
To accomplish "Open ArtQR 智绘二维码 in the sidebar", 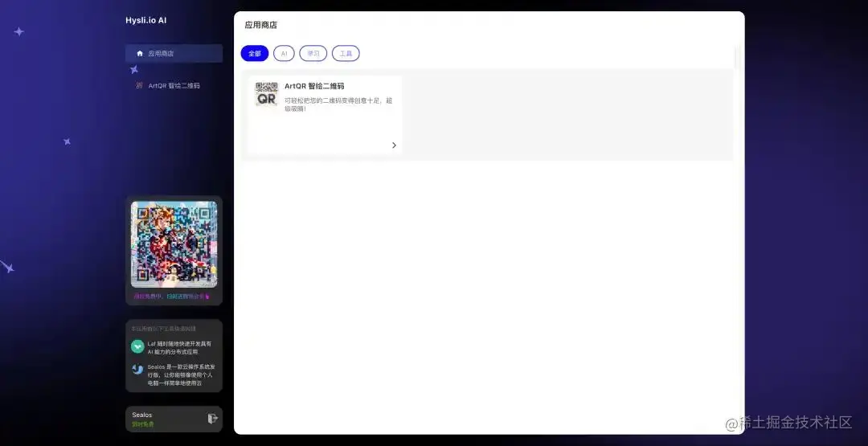I will (x=174, y=86).
